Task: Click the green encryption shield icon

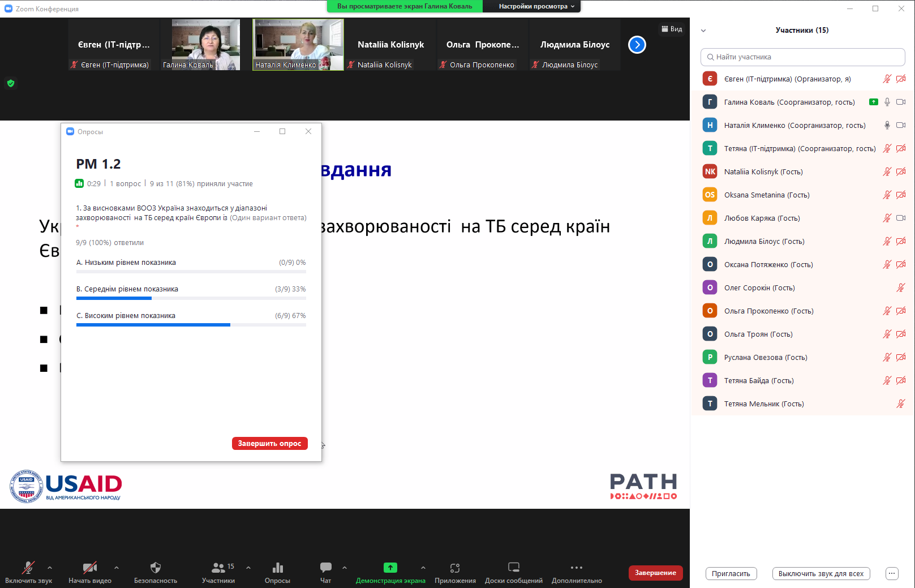Action: (11, 83)
